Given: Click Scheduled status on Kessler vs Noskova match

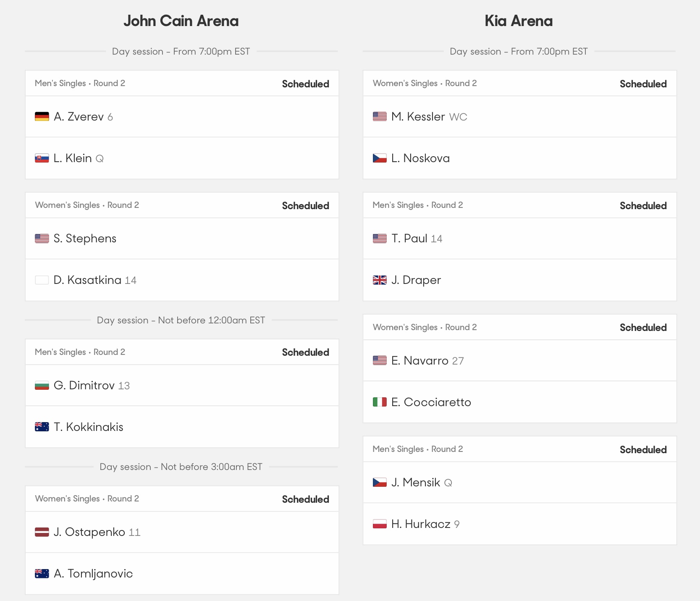Looking at the screenshot, I should click(x=643, y=84).
